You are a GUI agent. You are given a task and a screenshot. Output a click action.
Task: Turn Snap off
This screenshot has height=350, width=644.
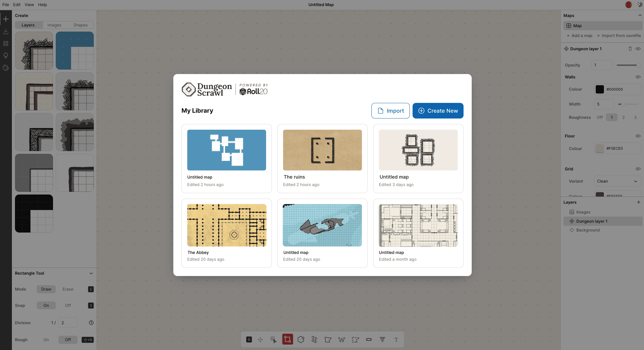tap(68, 306)
